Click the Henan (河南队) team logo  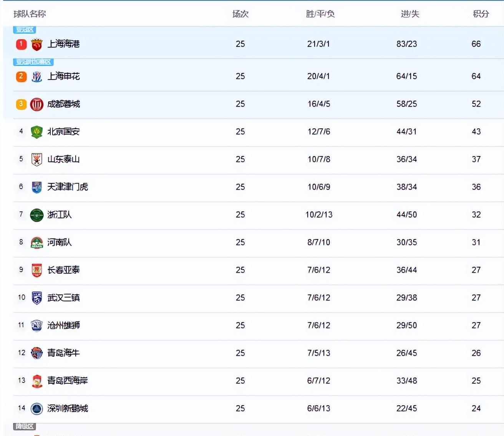click(x=36, y=243)
